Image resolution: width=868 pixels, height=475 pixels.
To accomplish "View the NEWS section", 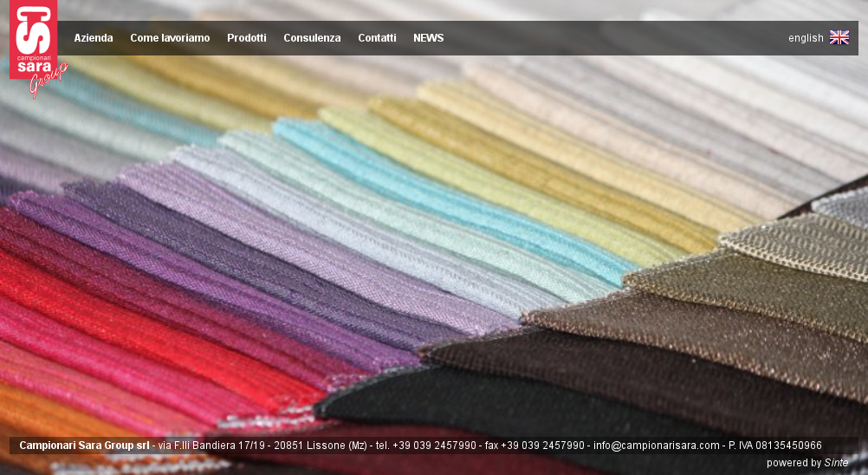I will click(x=429, y=38).
